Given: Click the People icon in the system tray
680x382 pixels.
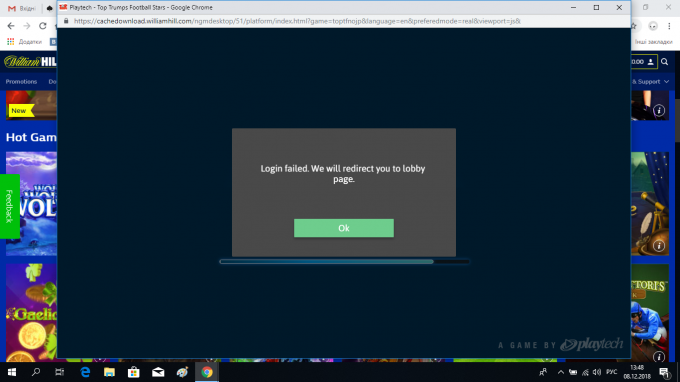Looking at the screenshot, I should (x=543, y=372).
